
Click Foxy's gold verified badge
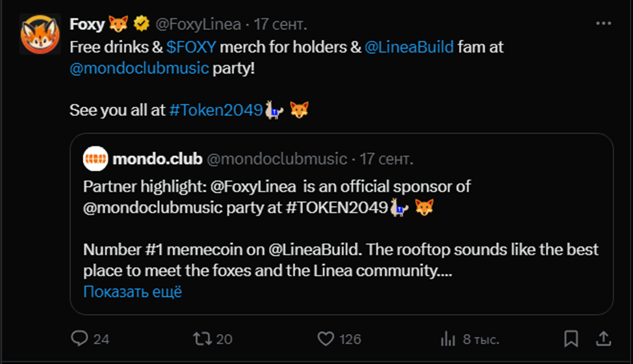click(142, 25)
